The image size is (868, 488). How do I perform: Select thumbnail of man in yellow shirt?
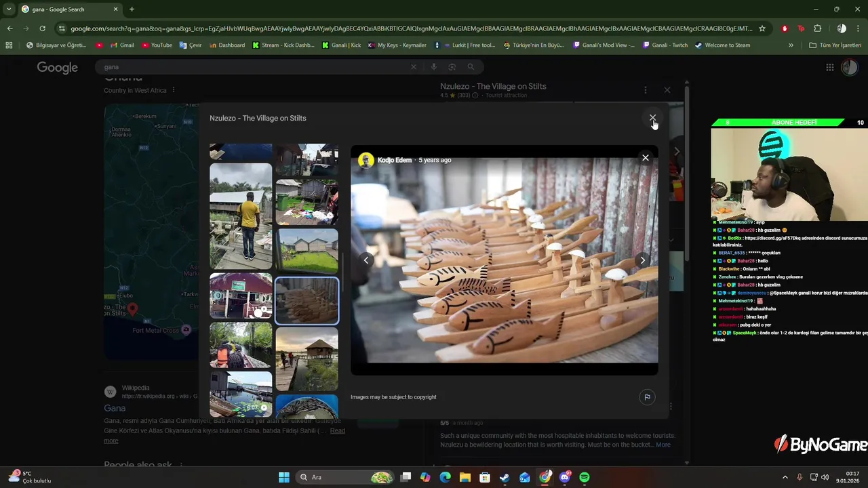pyautogui.click(x=241, y=216)
